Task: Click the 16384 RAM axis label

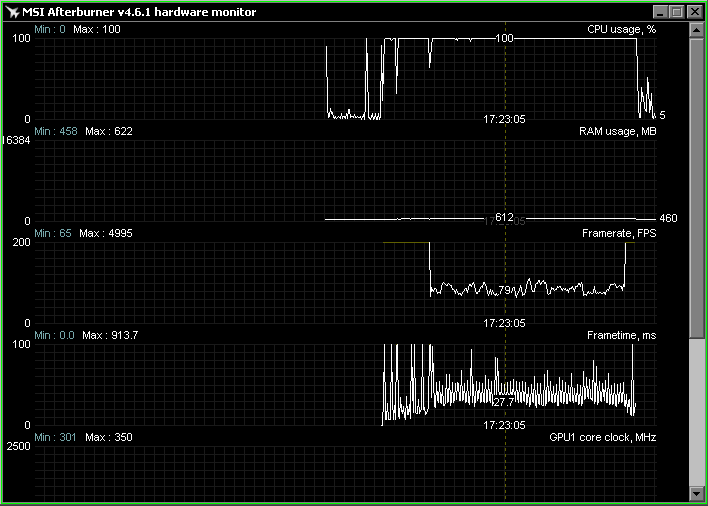Action: 17,140
